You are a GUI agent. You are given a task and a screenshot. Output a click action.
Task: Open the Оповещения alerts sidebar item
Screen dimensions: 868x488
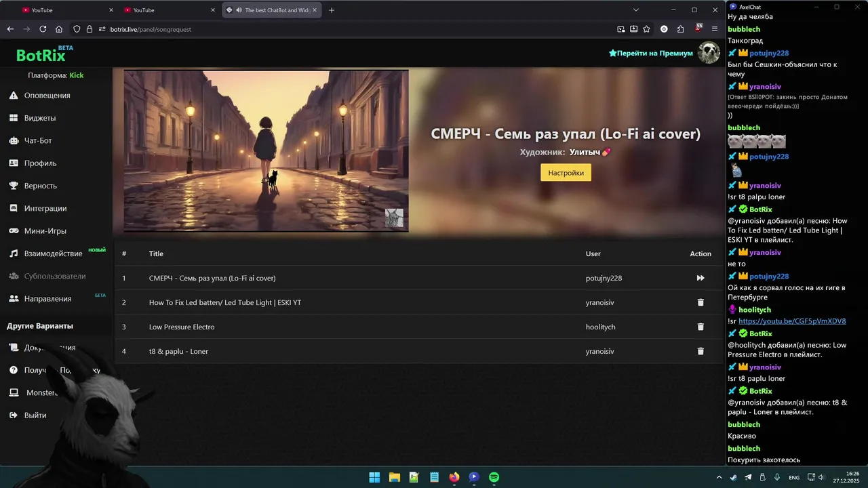[x=39, y=96]
